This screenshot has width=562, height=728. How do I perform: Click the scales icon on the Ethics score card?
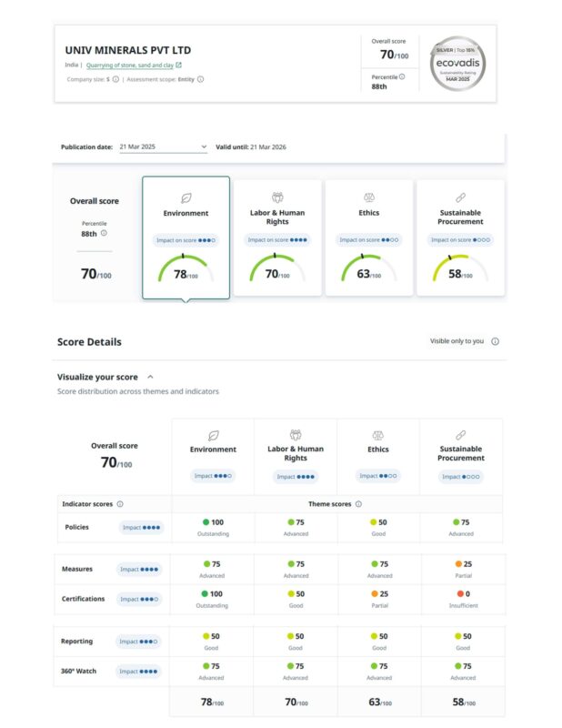pyautogui.click(x=369, y=197)
